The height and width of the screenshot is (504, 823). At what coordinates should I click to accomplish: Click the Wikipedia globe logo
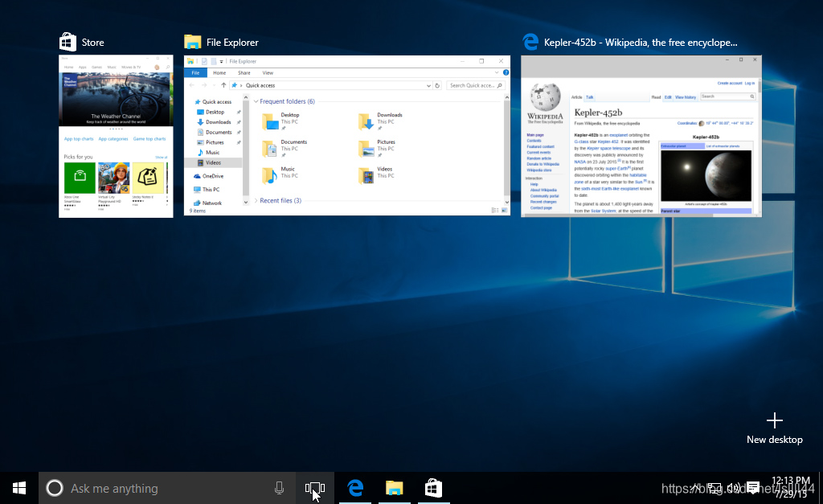pyautogui.click(x=546, y=97)
